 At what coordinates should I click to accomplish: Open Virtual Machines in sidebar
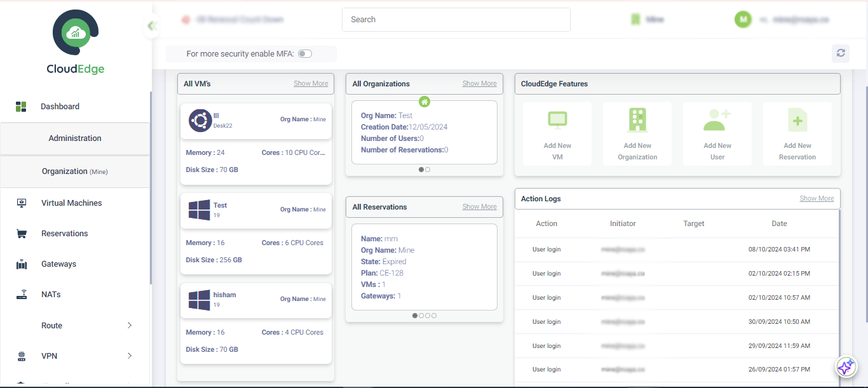pyautogui.click(x=71, y=203)
